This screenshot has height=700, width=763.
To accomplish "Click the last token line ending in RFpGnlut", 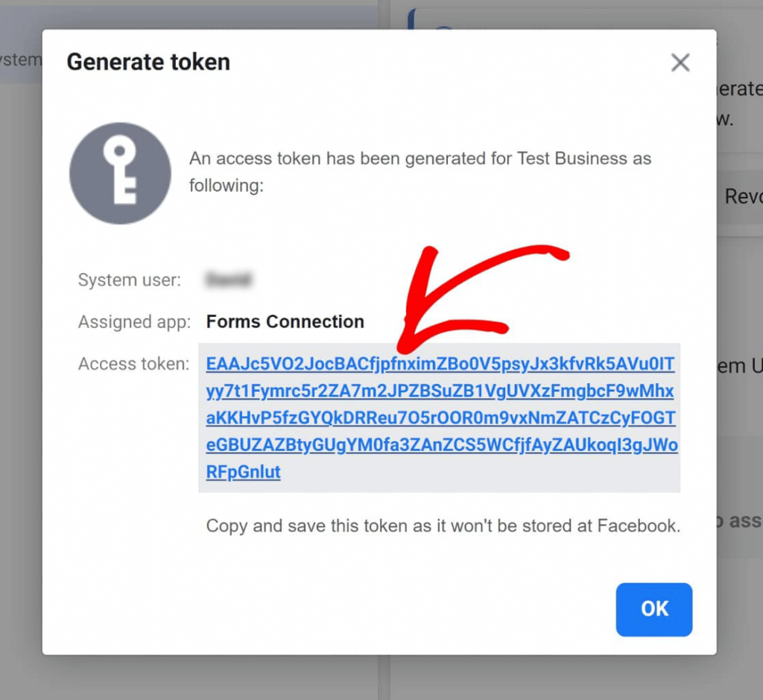I will click(243, 472).
